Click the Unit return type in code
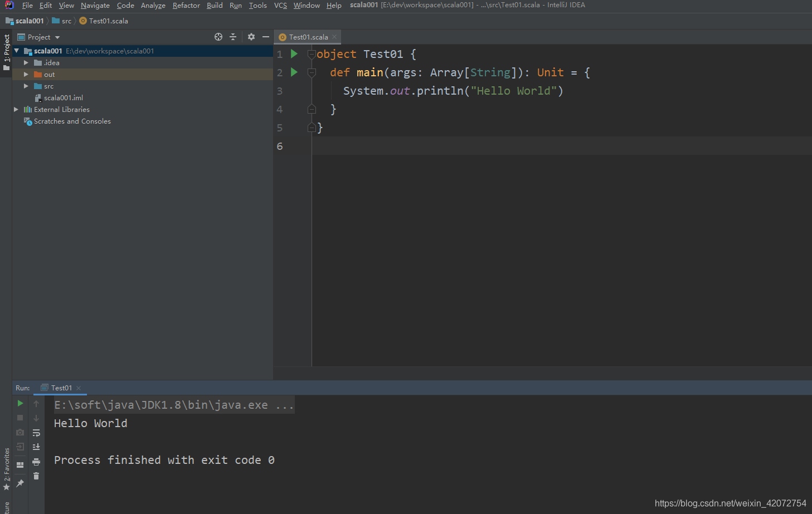This screenshot has width=812, height=514. pos(550,72)
